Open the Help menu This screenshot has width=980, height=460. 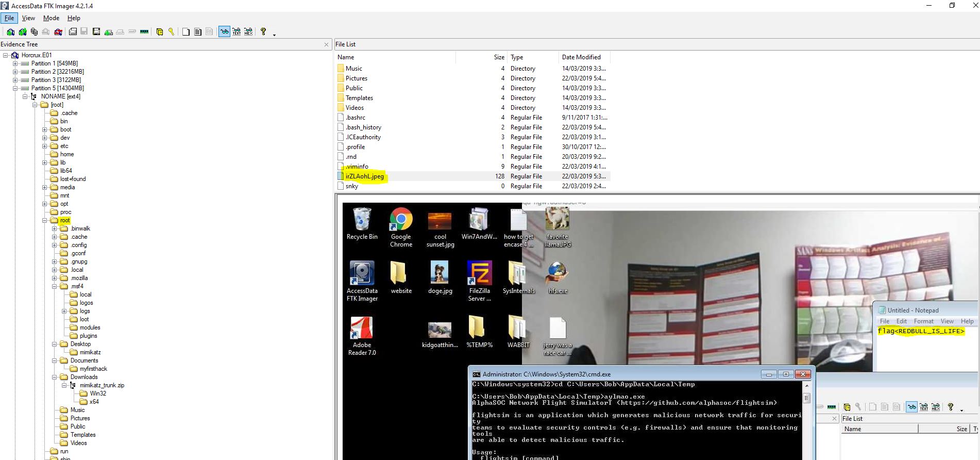click(x=74, y=18)
